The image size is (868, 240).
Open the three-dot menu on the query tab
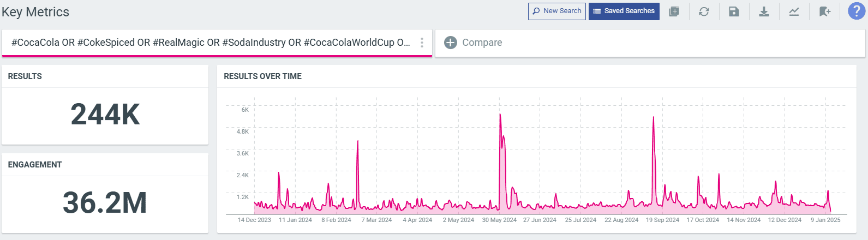click(x=422, y=43)
